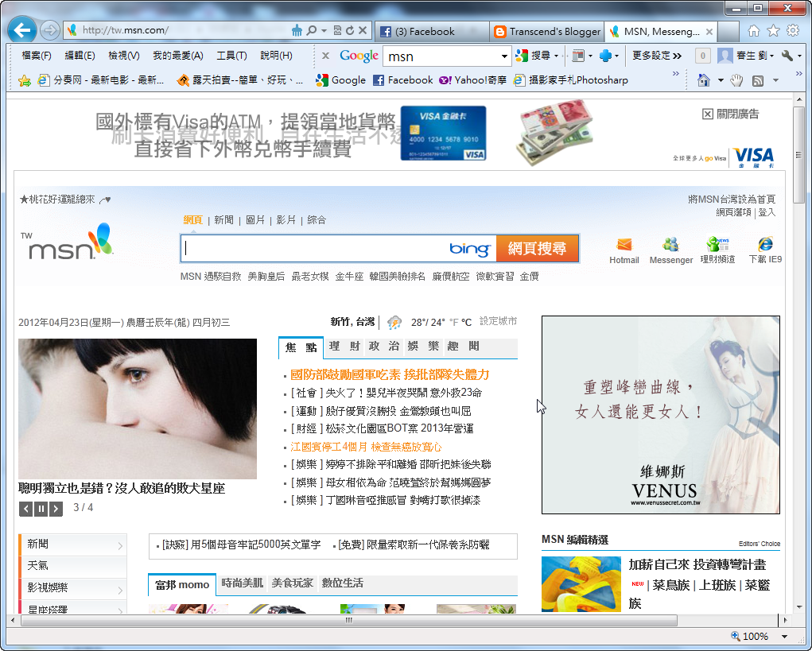Select the 理財 news tab

coord(345,347)
